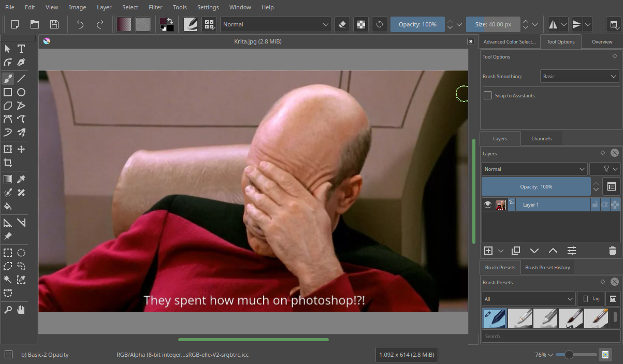Pick the Multibrush tool
This screenshot has height=364, width=623.
[21, 133]
